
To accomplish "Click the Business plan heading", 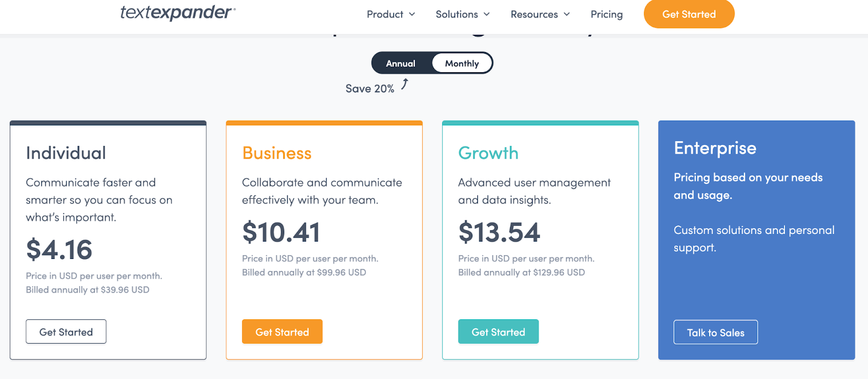I will tap(277, 153).
